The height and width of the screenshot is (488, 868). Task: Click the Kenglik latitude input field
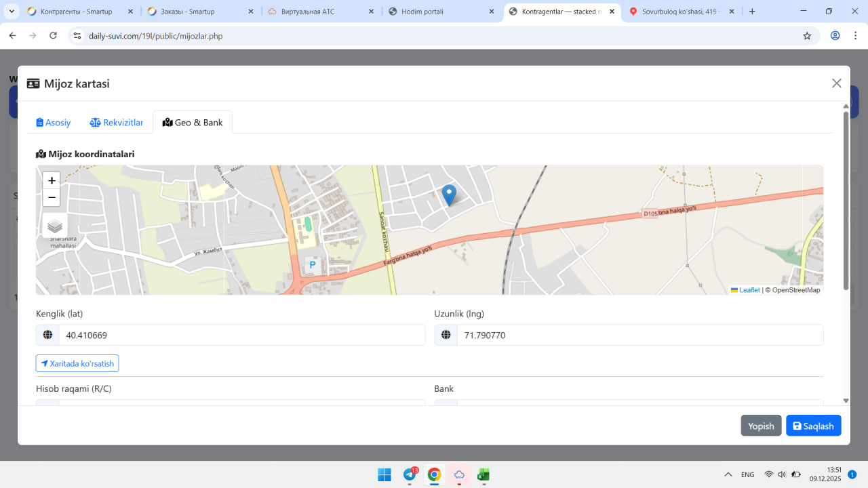(x=241, y=335)
